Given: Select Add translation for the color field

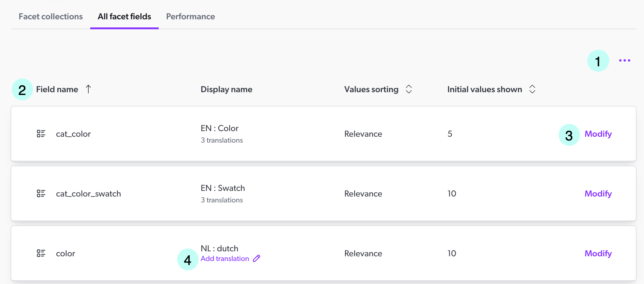Looking at the screenshot, I should (x=225, y=258).
